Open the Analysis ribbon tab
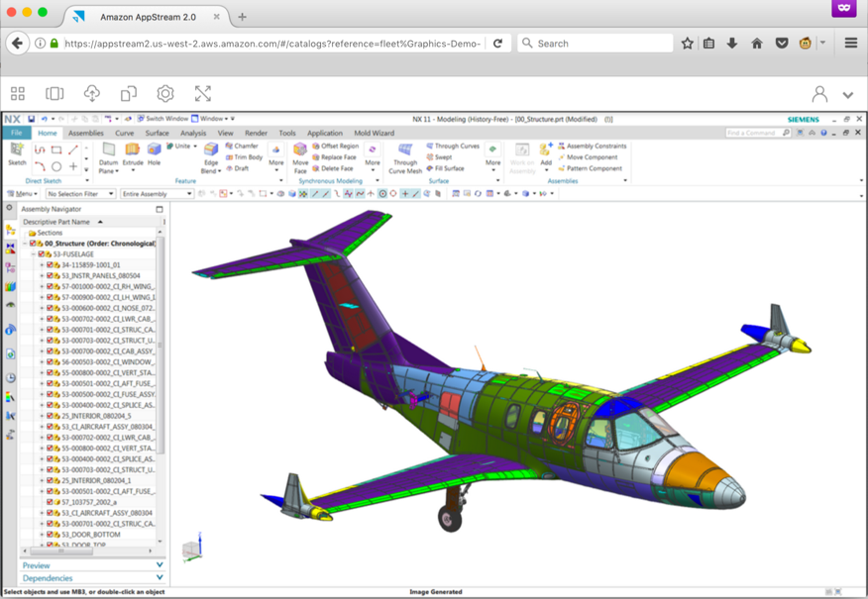This screenshot has height=599, width=868. click(x=193, y=133)
